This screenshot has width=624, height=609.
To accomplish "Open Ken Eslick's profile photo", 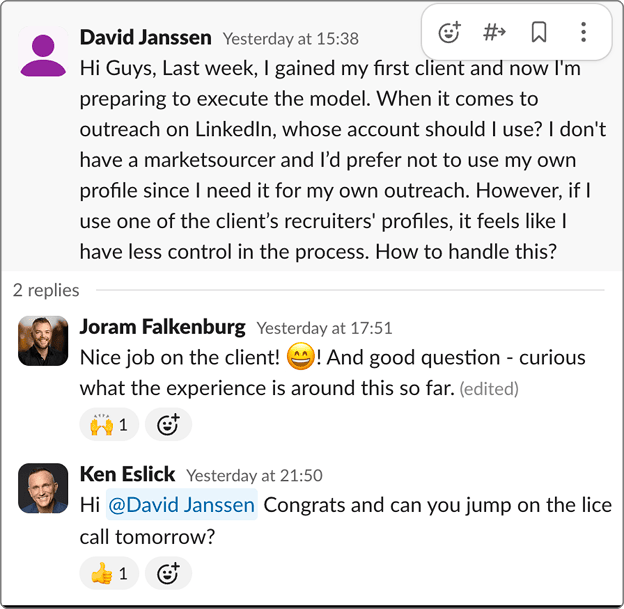I will (x=43, y=489).
